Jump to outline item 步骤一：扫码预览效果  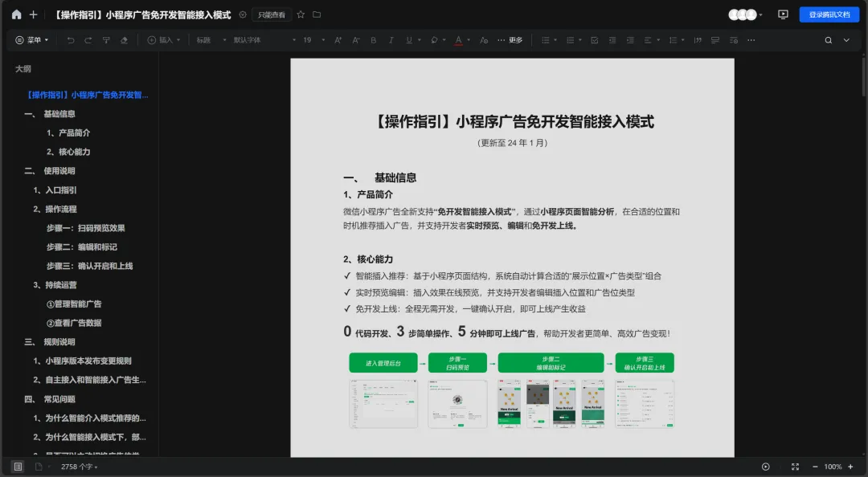86,228
